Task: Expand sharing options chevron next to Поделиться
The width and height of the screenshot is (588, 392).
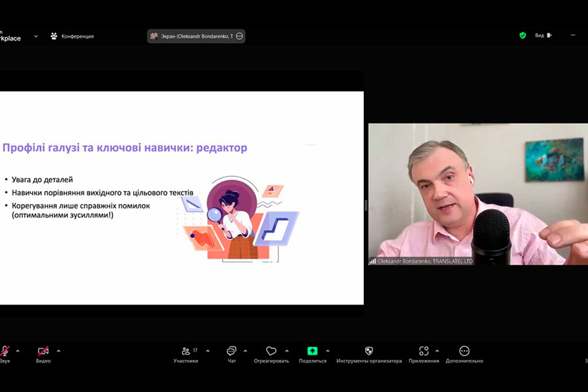Action: point(328,351)
